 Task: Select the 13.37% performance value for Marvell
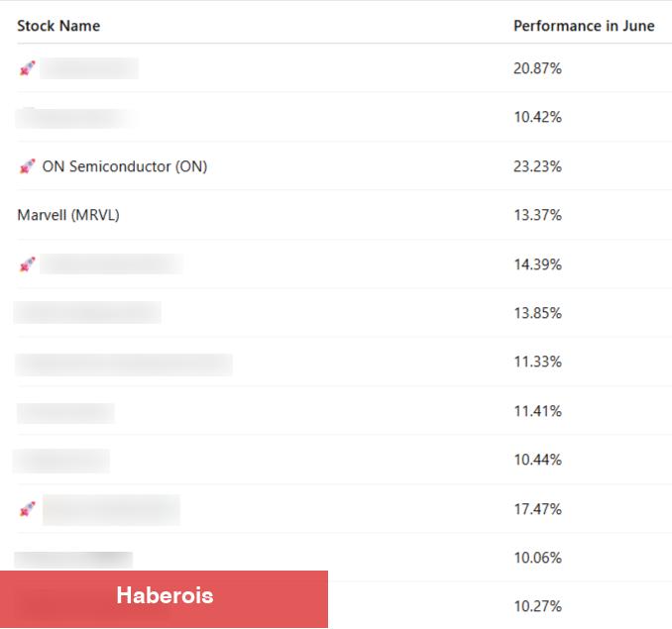click(537, 215)
